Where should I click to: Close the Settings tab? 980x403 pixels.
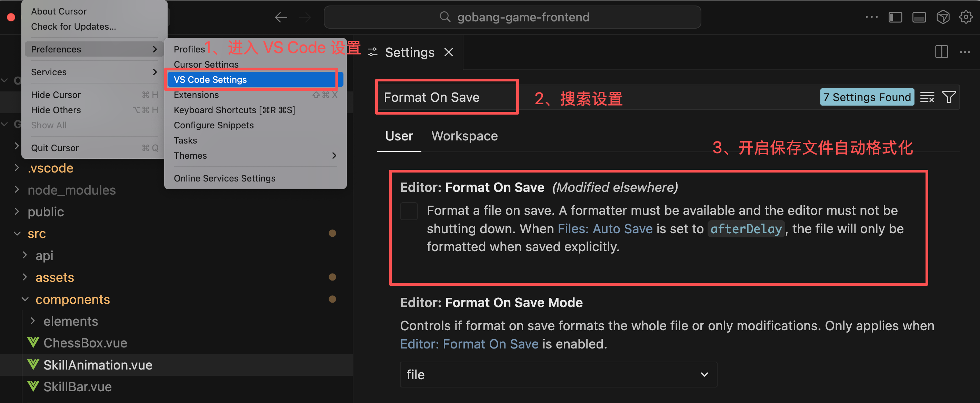(x=449, y=52)
